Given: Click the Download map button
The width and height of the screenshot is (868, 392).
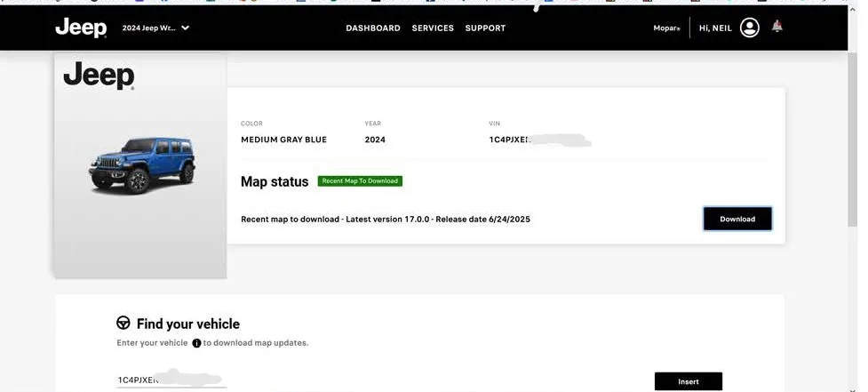Looking at the screenshot, I should [737, 219].
